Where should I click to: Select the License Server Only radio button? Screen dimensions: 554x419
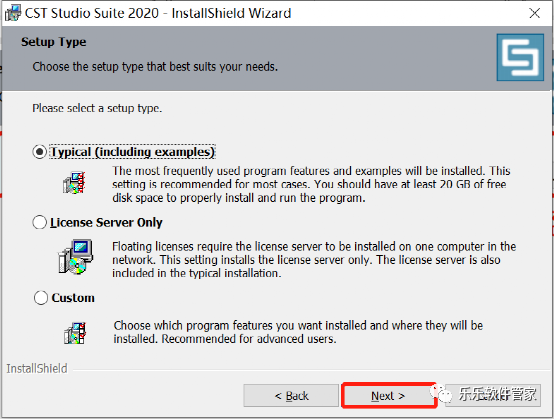coord(39,223)
